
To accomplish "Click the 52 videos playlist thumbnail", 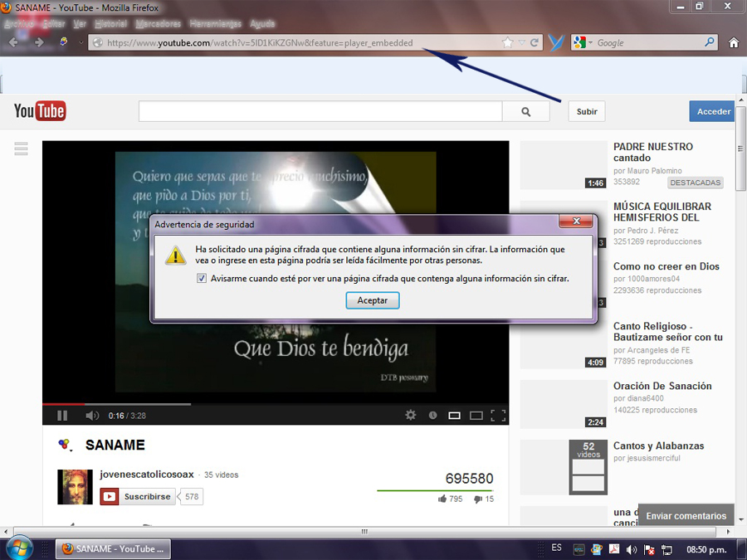I will tap(588, 467).
